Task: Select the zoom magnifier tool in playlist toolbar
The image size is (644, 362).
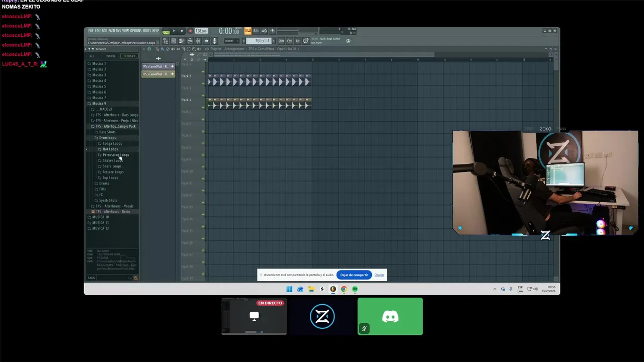Action: (x=194, y=49)
